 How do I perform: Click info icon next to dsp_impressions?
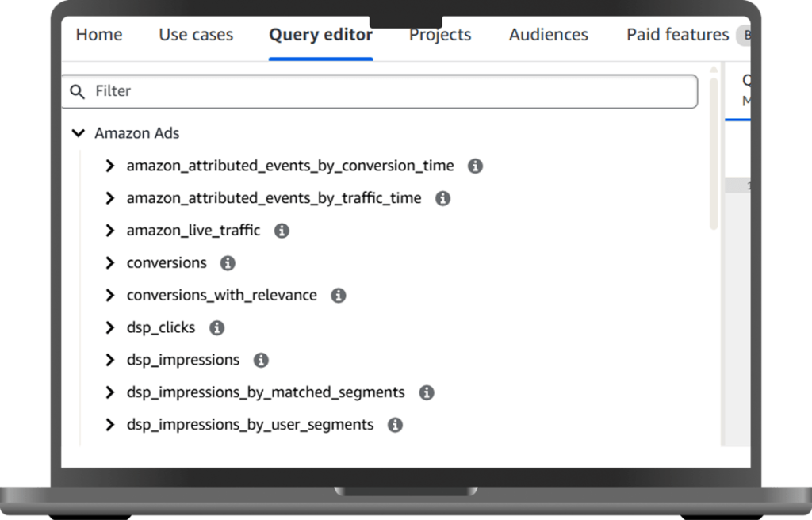tap(260, 361)
